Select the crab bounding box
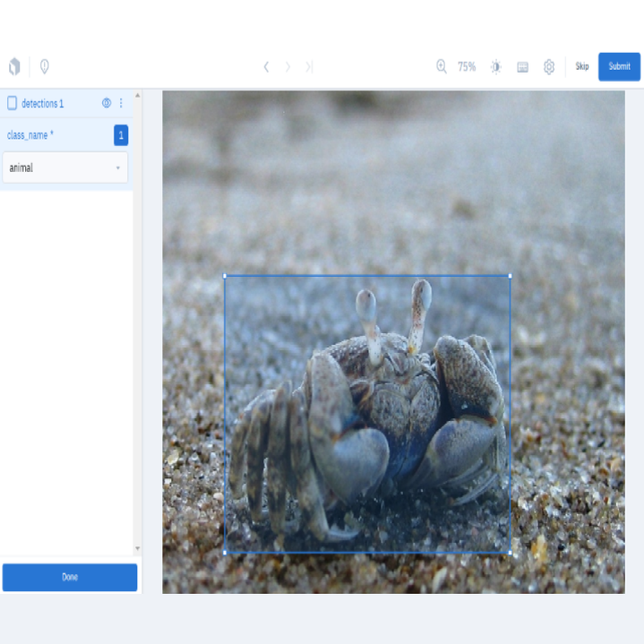Screen dimensions: 644x644 (367, 414)
